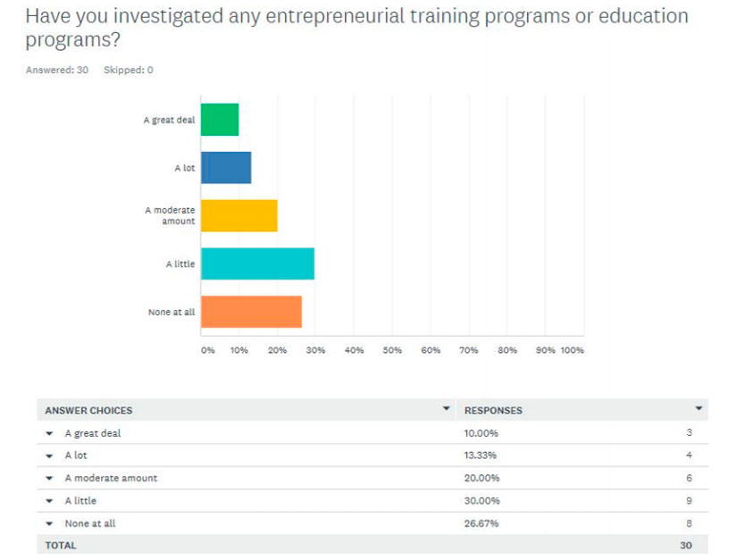
Task: Click the 30.00% response value
Action: tap(481, 501)
